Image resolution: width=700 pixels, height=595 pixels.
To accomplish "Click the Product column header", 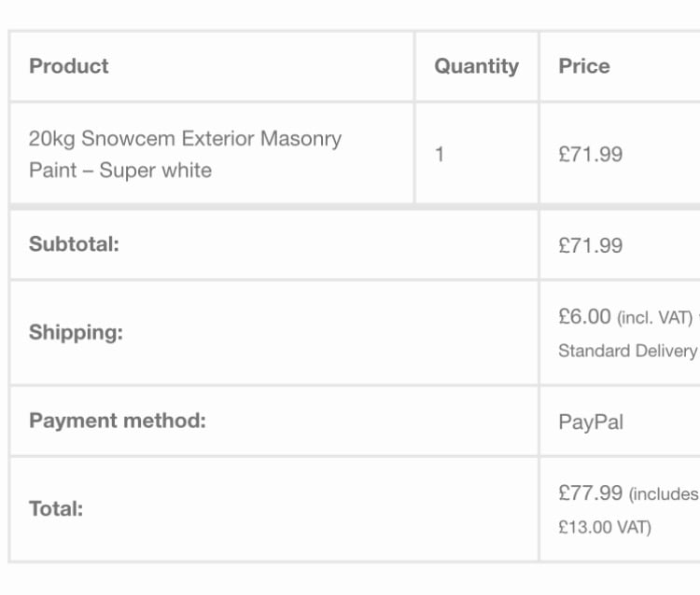I will 69,66.
